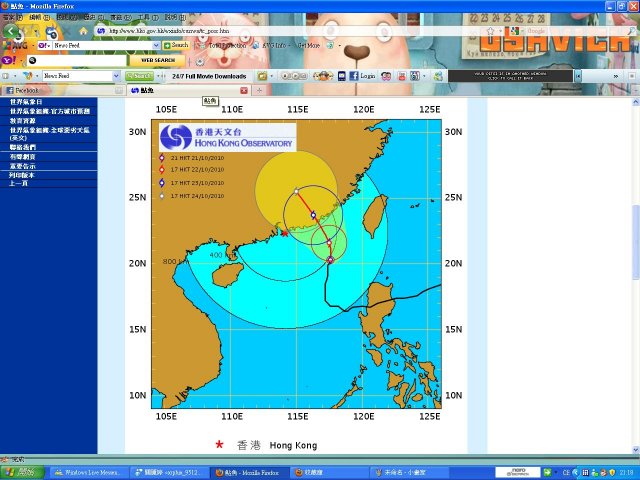640x480 pixels.
Task: Switch to Windows Live Messenger taskbar item
Action: click(x=88, y=473)
